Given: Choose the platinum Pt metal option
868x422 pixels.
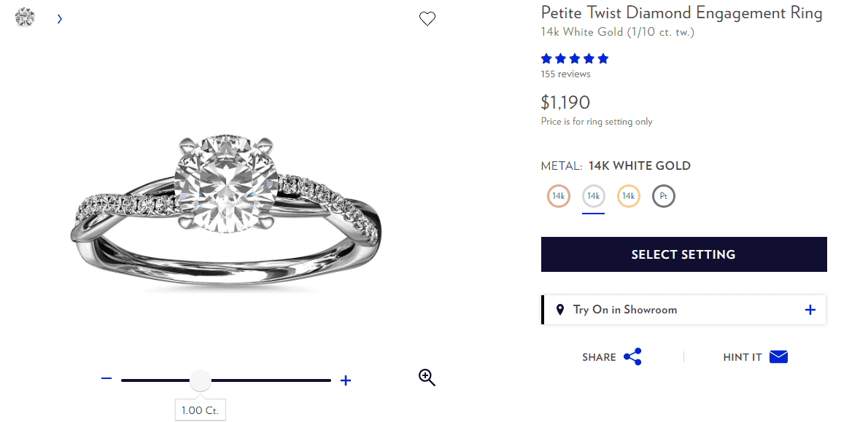Looking at the screenshot, I should coord(663,195).
